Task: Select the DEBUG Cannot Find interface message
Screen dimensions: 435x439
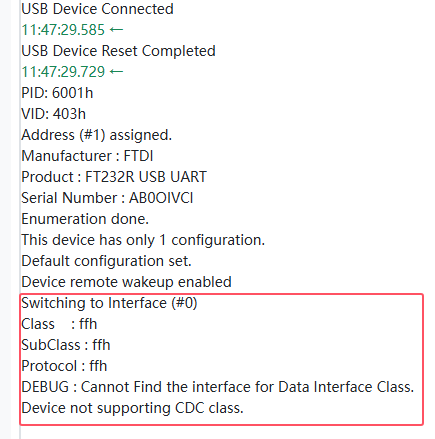Action: [218, 387]
